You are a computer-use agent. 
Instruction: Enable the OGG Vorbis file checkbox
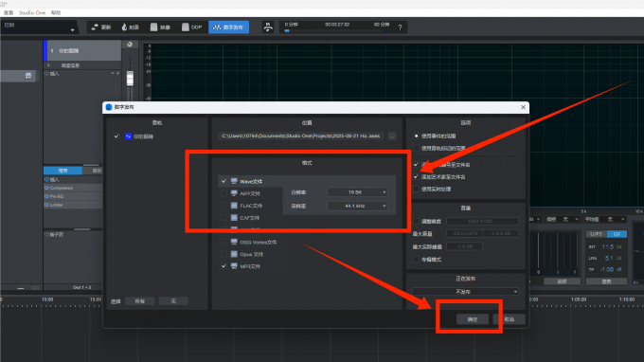[x=224, y=242]
